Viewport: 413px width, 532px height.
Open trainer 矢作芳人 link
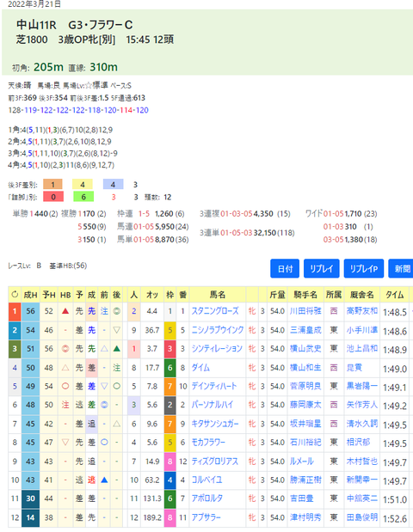coord(362,405)
